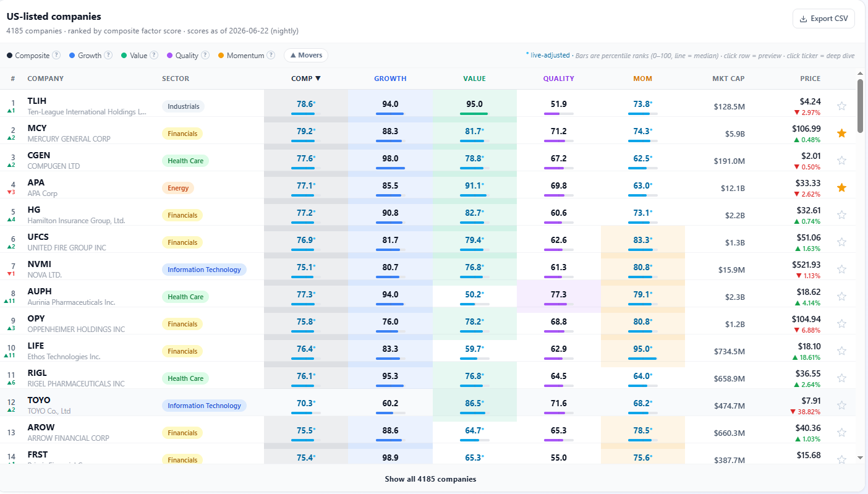The image size is (868, 494).
Task: Click Industrials sector tag for TLIH
Action: tap(183, 106)
